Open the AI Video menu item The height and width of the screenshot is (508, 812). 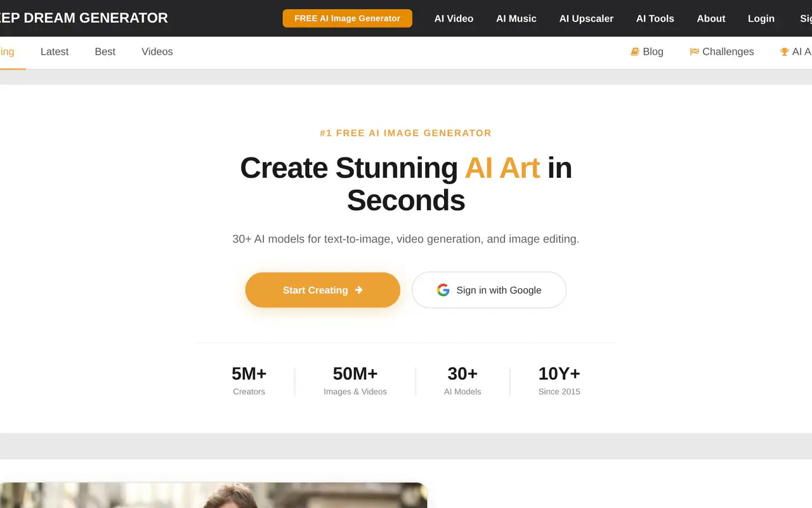454,18
